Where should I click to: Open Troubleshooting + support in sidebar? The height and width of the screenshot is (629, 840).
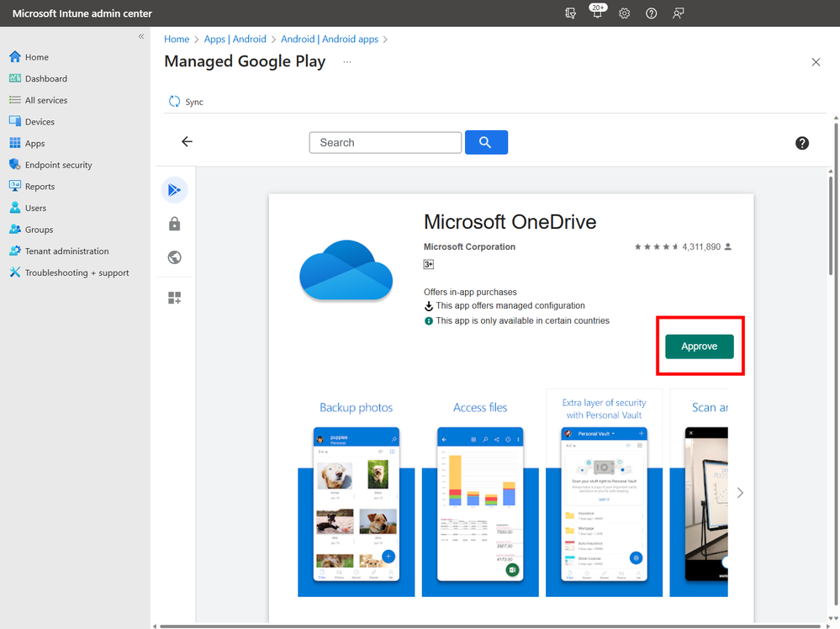click(x=69, y=272)
